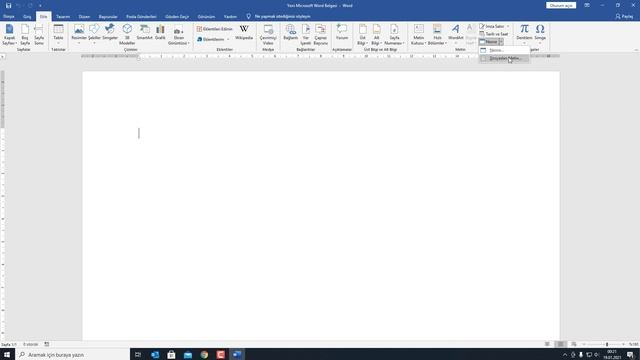This screenshot has height=360, width=640.
Task: Collapse the ribbon with the caret
Action: 636,50
